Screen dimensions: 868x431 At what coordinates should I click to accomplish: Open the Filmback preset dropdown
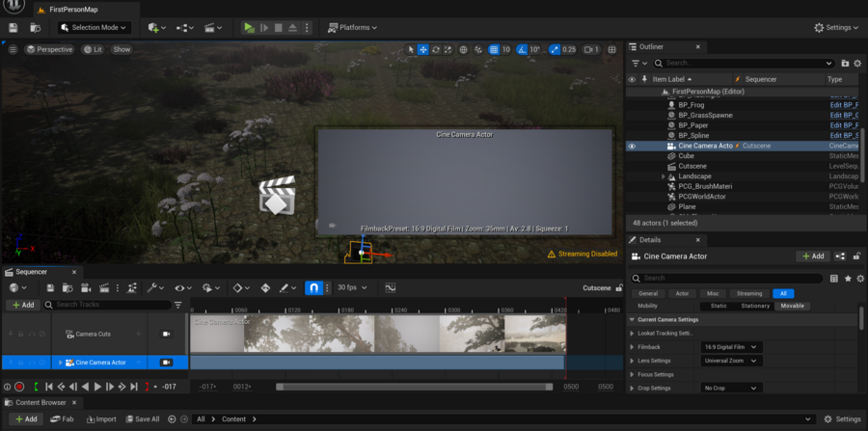pyautogui.click(x=731, y=347)
